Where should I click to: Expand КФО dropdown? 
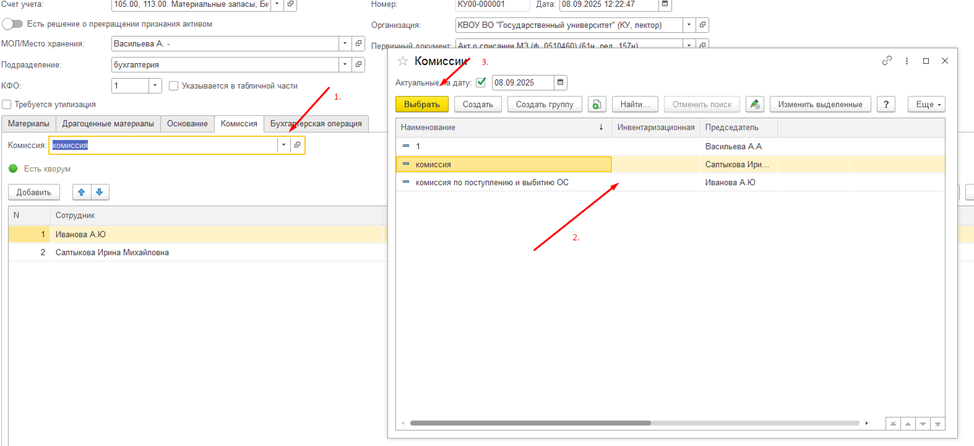point(155,85)
